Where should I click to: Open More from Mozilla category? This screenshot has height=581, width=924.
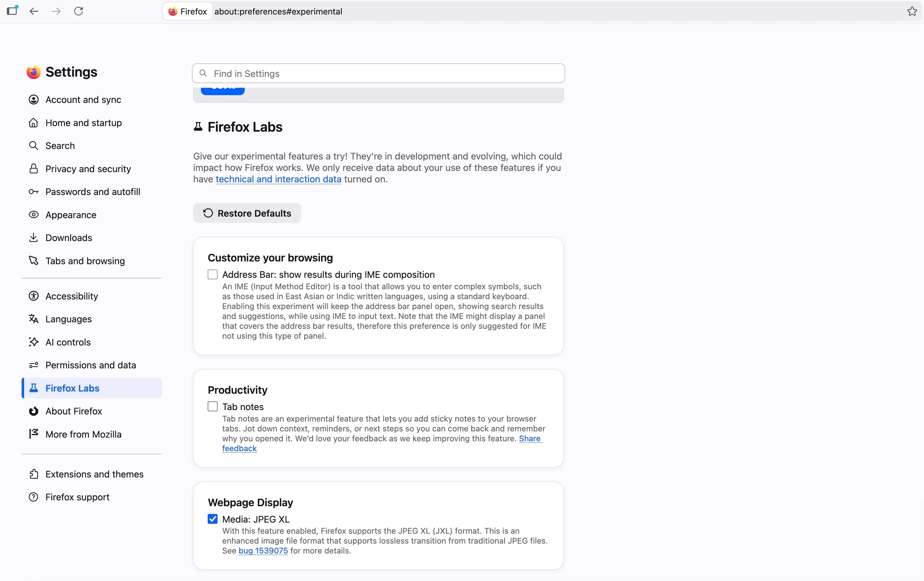tap(92, 435)
